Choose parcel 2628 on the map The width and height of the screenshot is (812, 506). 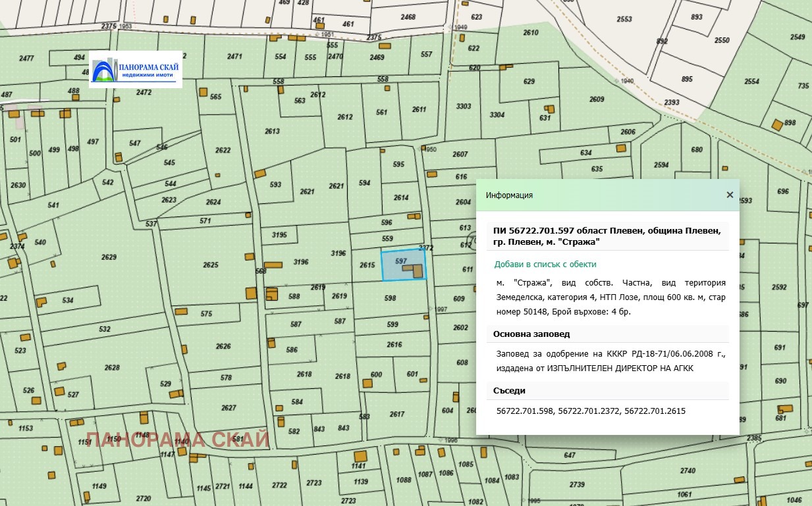[x=112, y=367]
